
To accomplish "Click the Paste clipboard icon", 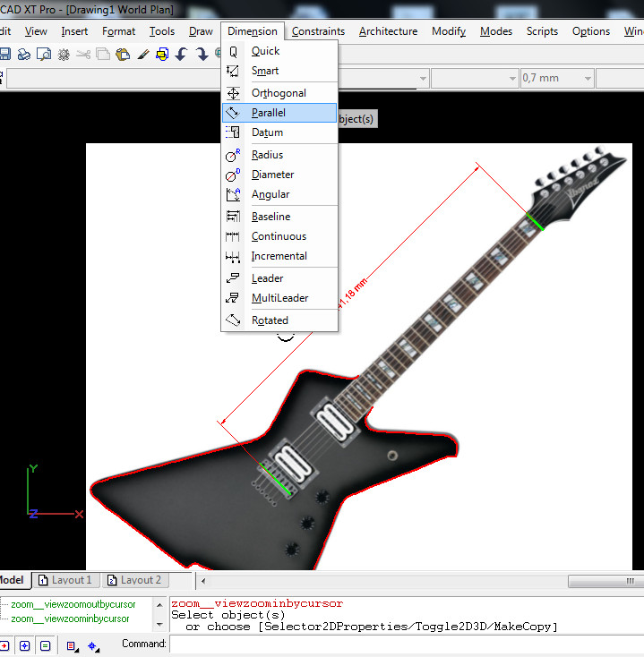I will 123,54.
